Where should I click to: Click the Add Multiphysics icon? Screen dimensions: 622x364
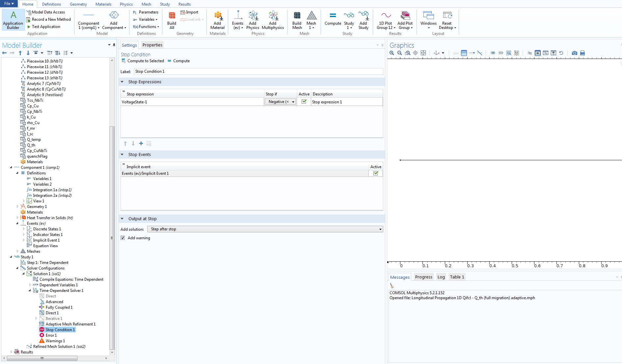point(273,20)
